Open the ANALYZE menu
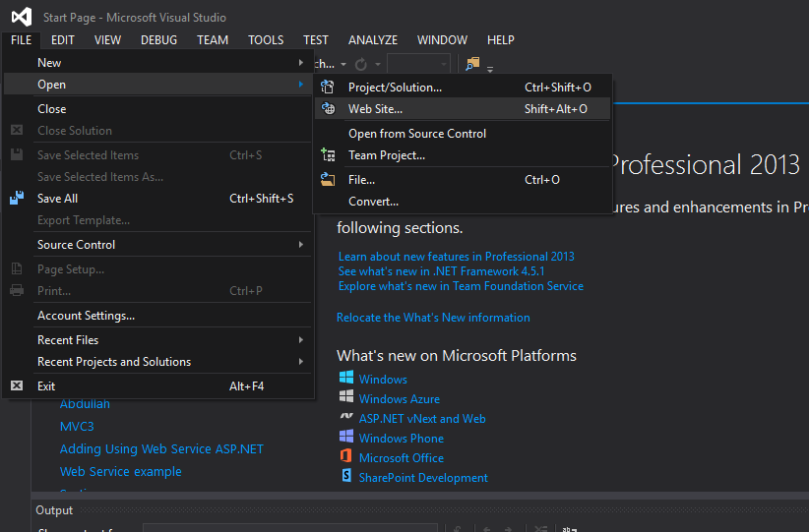This screenshot has height=532, width=809. [x=372, y=39]
